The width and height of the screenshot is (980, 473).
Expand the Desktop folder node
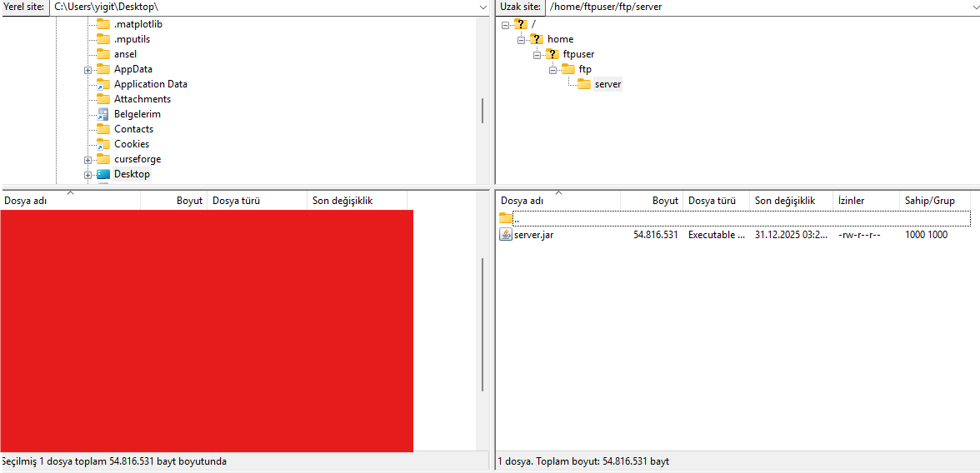pos(87,175)
